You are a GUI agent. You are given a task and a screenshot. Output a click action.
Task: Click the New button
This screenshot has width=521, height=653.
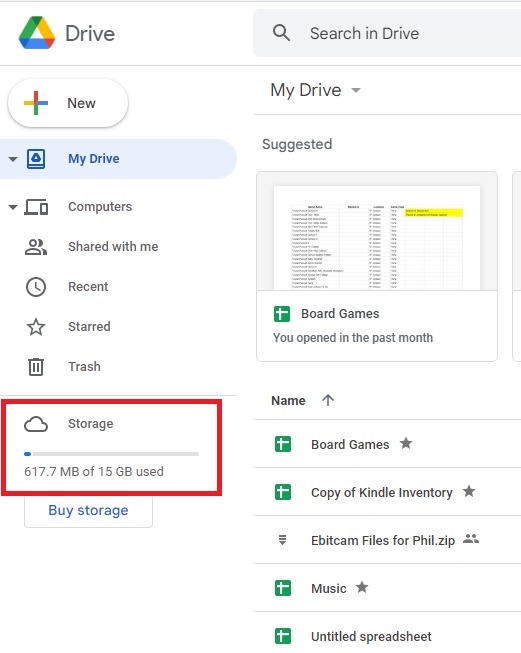[x=68, y=103]
